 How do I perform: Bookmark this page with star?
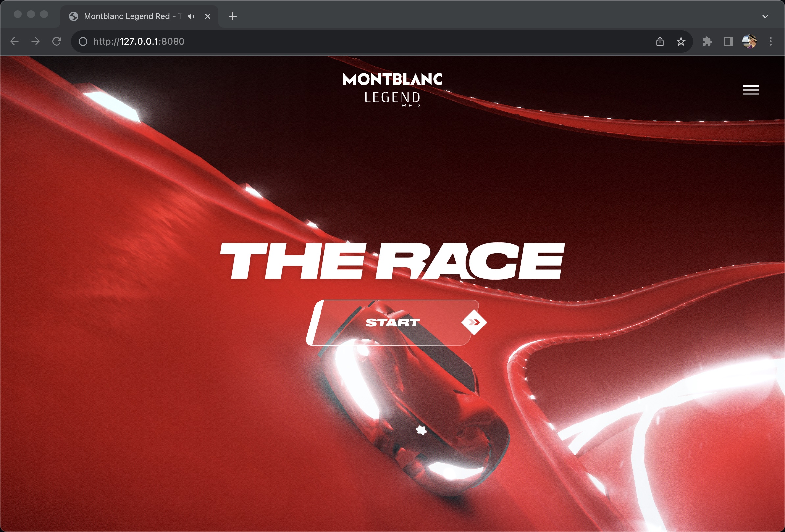click(680, 41)
